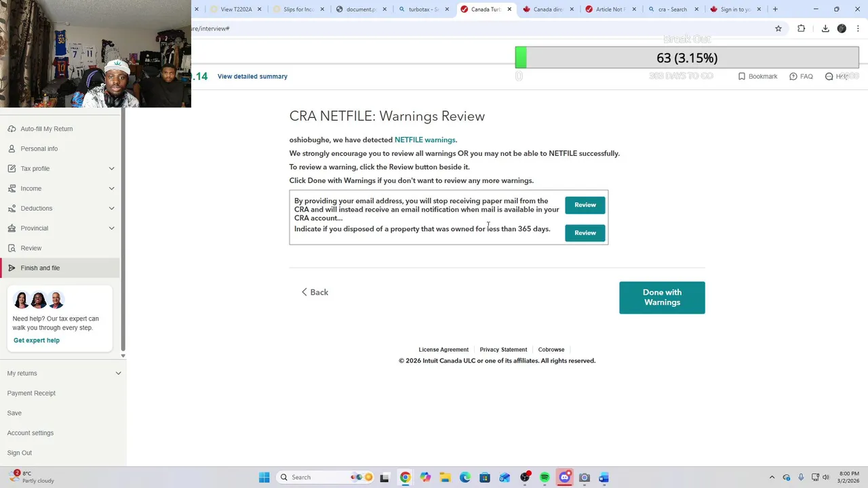Image resolution: width=868 pixels, height=488 pixels.
Task: Open the Windows Start menu
Action: (x=264, y=477)
